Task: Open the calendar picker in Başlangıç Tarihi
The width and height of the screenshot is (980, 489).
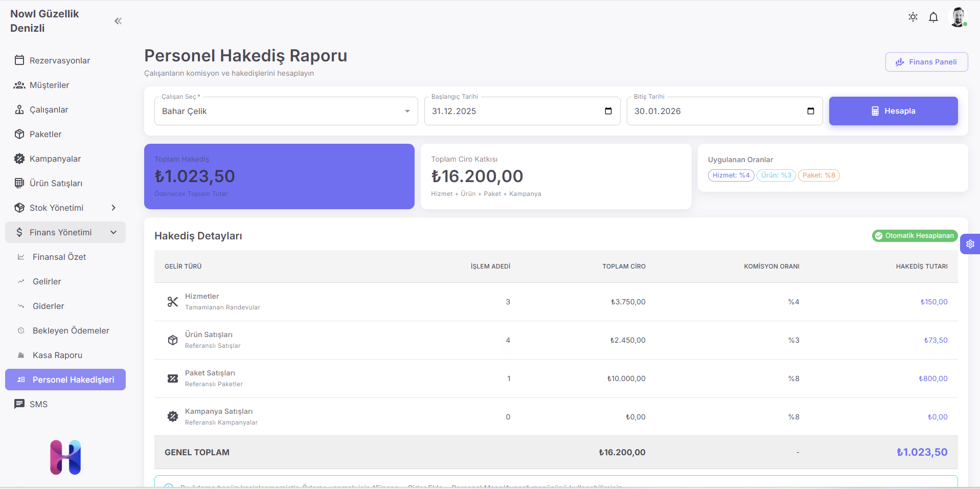Action: coord(608,111)
